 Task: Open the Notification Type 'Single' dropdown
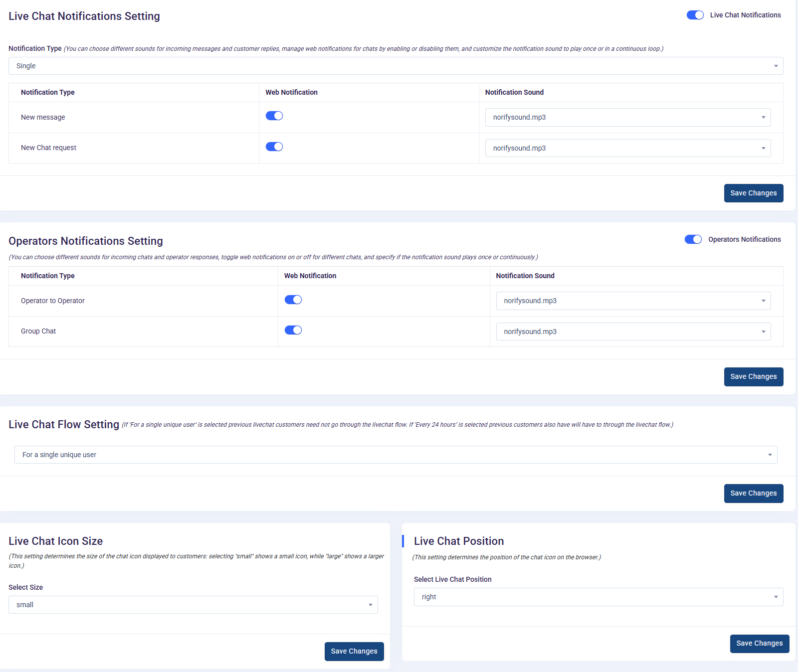(x=396, y=66)
